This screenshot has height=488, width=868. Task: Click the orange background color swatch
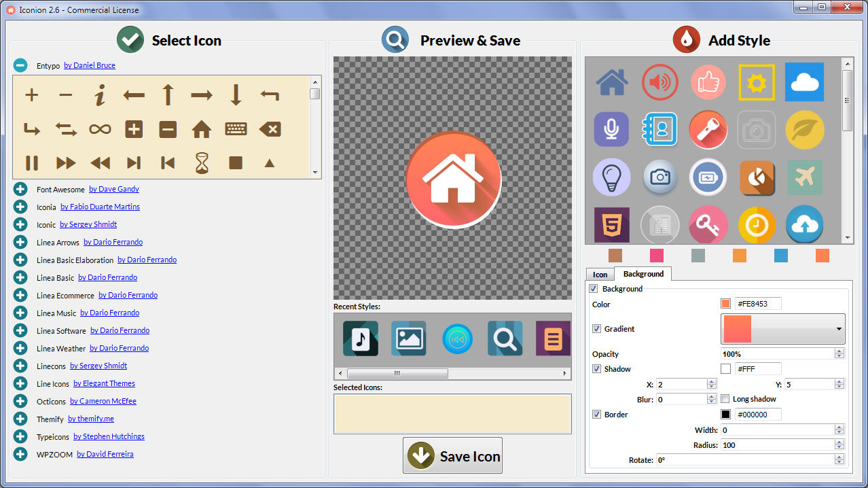[x=724, y=304]
